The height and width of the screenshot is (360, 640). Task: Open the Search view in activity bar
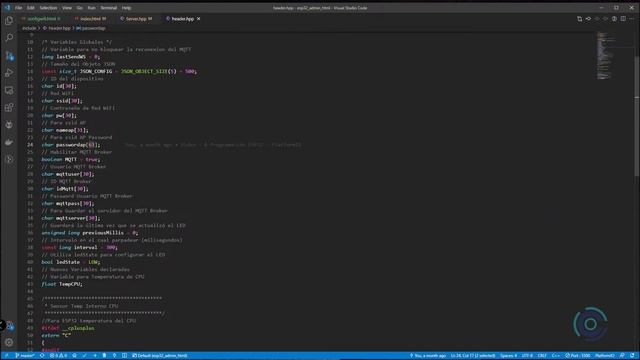(9, 38)
